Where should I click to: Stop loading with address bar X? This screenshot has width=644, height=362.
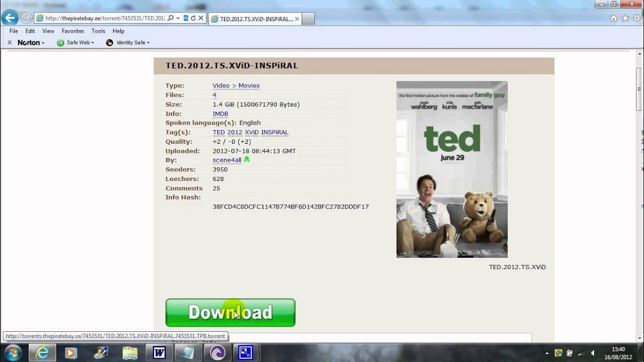[201, 18]
